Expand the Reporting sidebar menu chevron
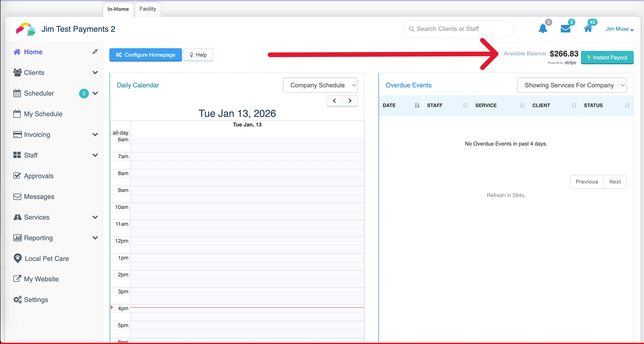Viewport: 644px width, 344px height. click(95, 238)
